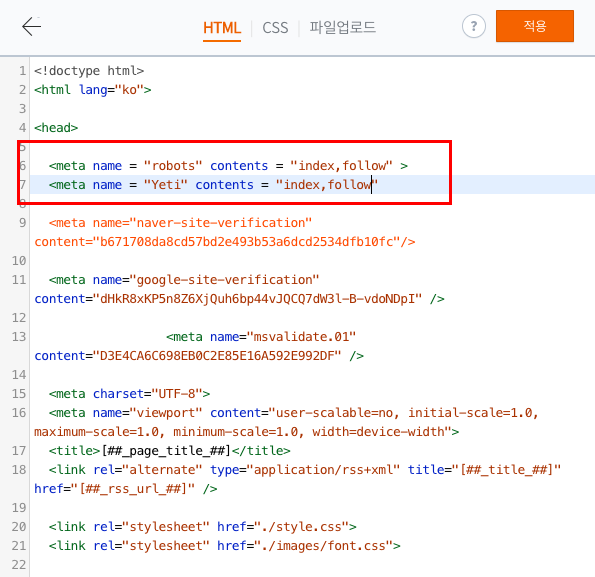Click empty line 10 in the editor

pyautogui.click(x=312, y=261)
